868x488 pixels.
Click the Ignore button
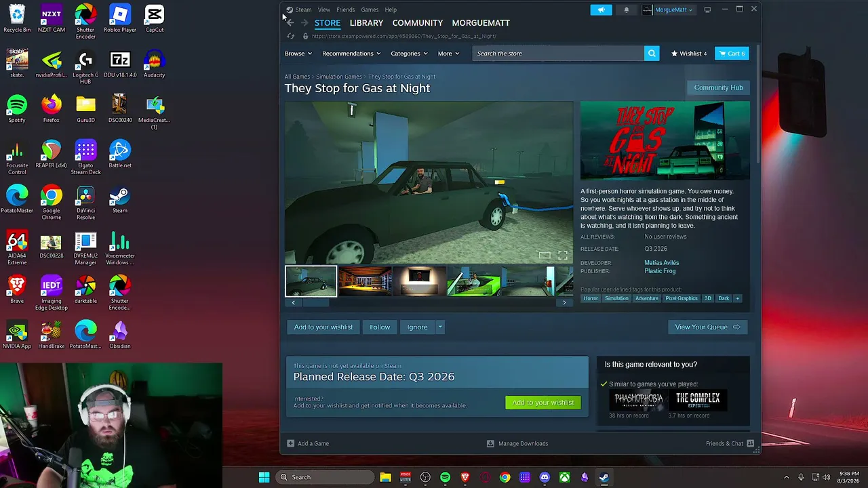coord(417,327)
